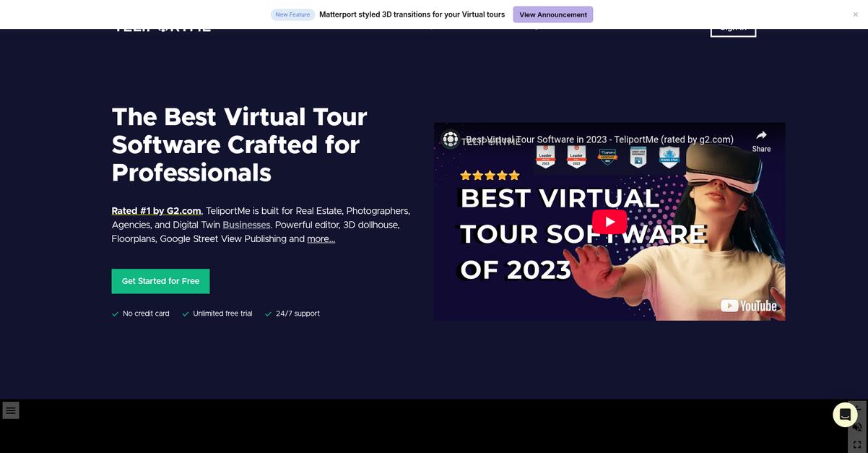Click the 'No credit card' text
This screenshot has width=868, height=453.
(146, 314)
